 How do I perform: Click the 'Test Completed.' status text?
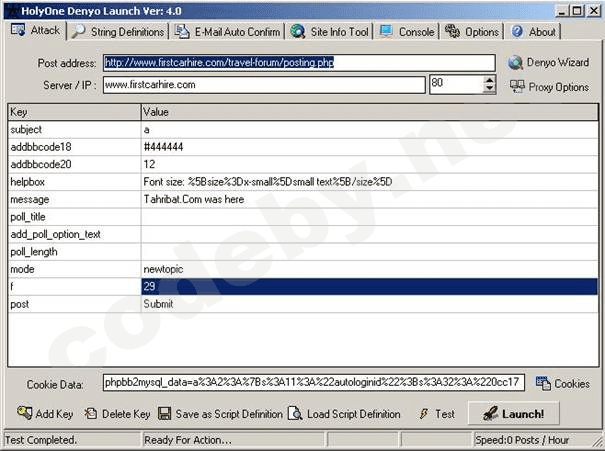(41, 440)
